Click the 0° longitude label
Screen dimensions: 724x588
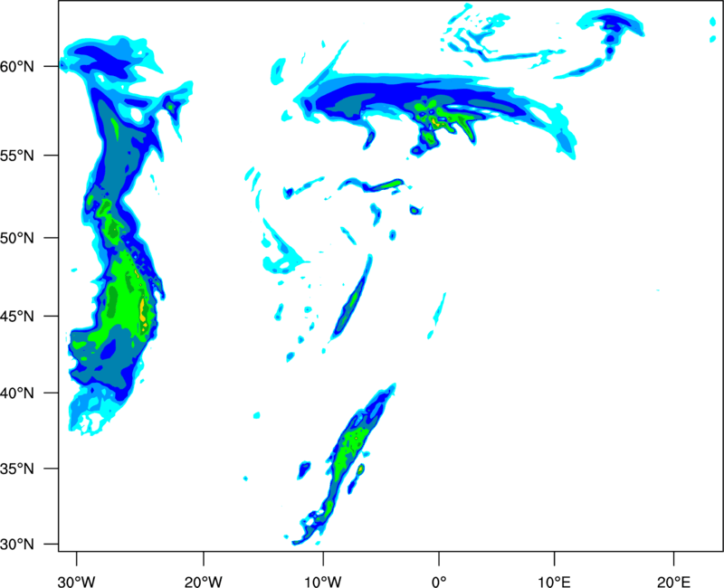tap(439, 582)
